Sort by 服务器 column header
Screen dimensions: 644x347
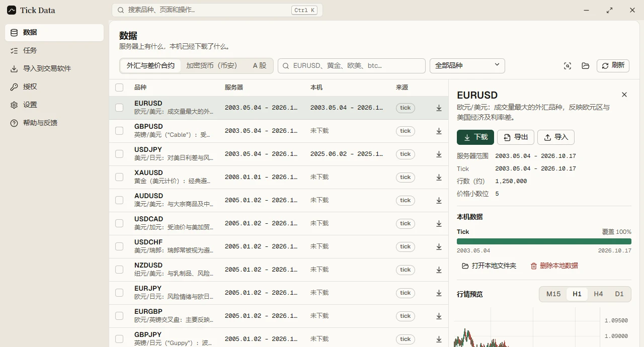click(234, 88)
